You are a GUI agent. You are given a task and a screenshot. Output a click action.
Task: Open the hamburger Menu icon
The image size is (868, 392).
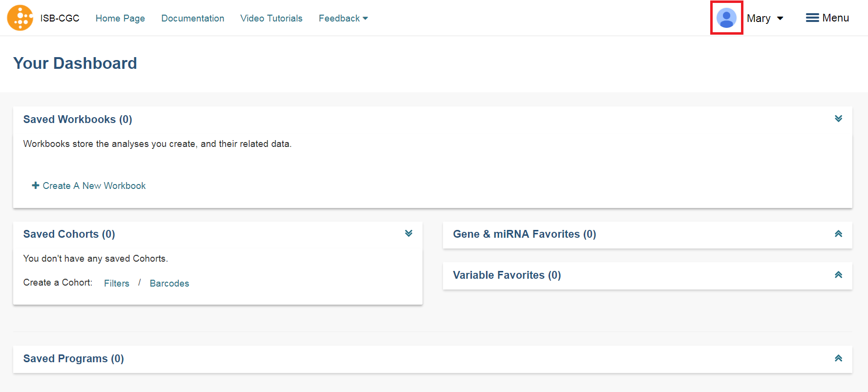tap(812, 18)
